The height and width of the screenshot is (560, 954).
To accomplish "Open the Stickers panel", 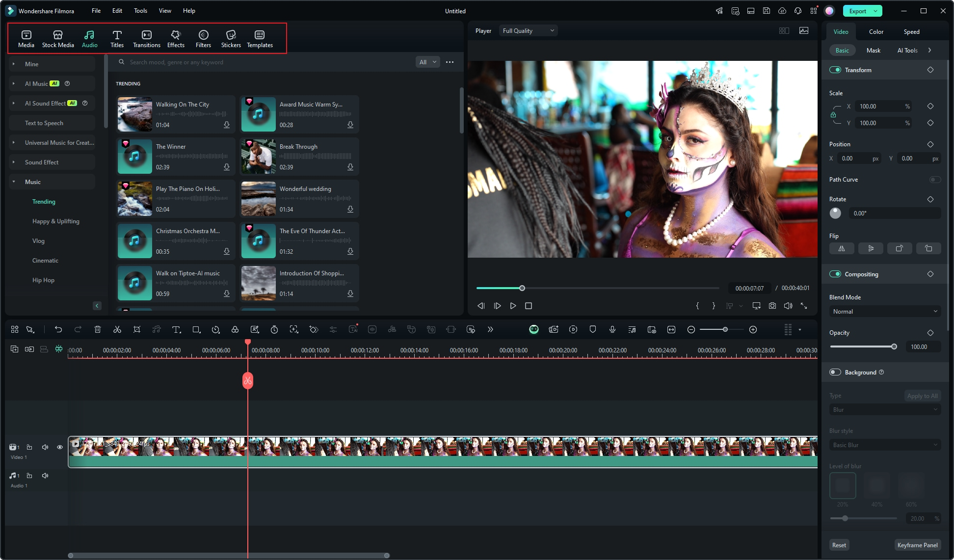I will tap(231, 39).
